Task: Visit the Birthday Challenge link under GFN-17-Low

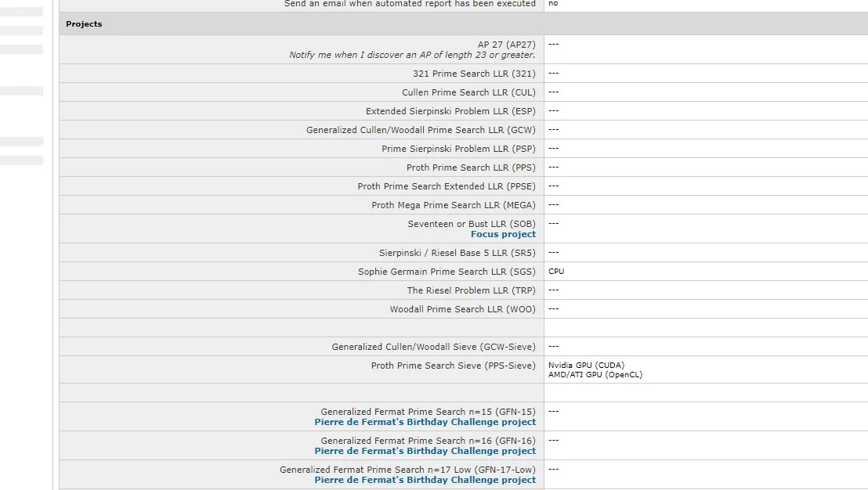Action: point(425,480)
